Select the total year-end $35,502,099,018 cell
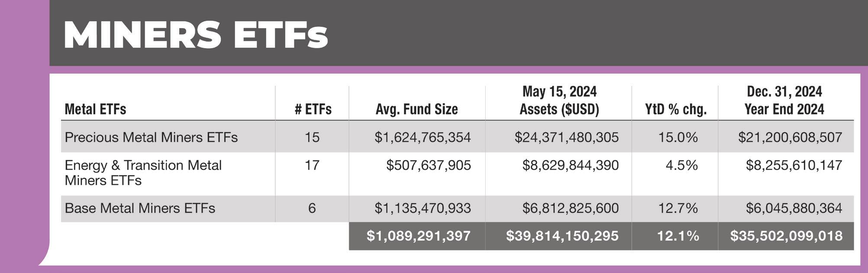 pyautogui.click(x=786, y=236)
